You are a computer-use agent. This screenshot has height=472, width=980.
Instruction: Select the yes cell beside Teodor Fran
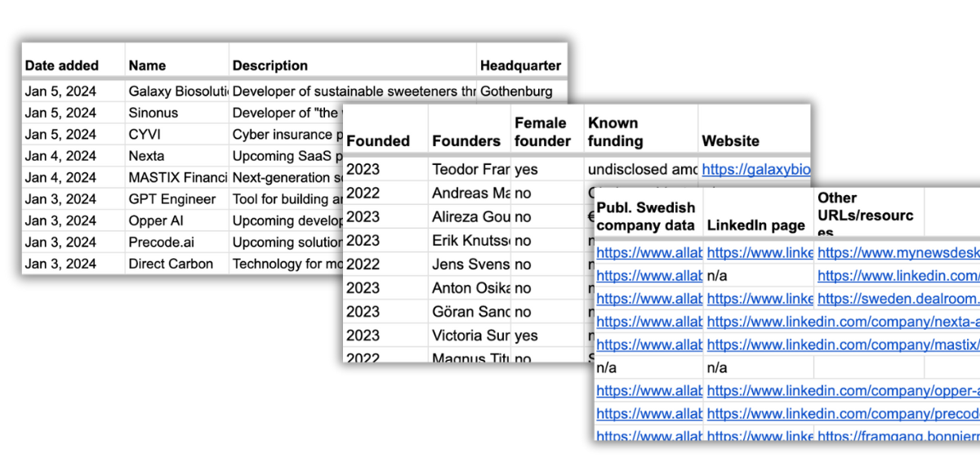pos(547,169)
